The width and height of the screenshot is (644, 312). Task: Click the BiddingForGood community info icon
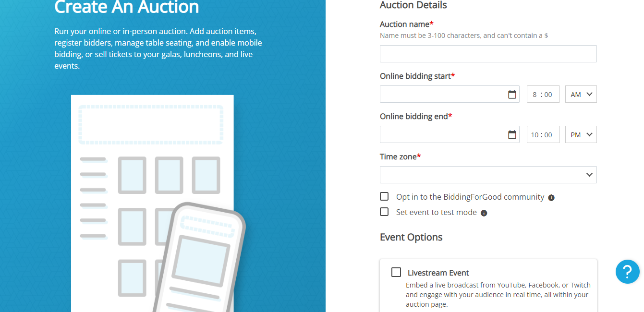pos(551,198)
